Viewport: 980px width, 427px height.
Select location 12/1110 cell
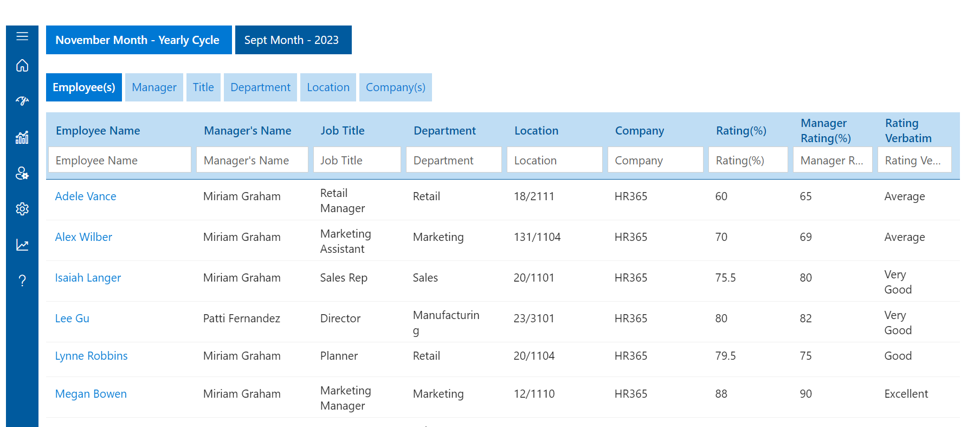click(x=534, y=394)
